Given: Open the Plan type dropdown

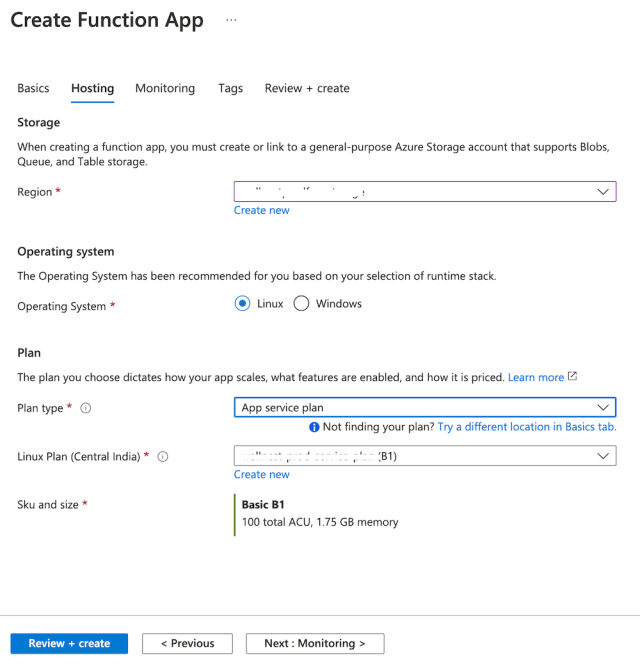Looking at the screenshot, I should click(x=425, y=407).
